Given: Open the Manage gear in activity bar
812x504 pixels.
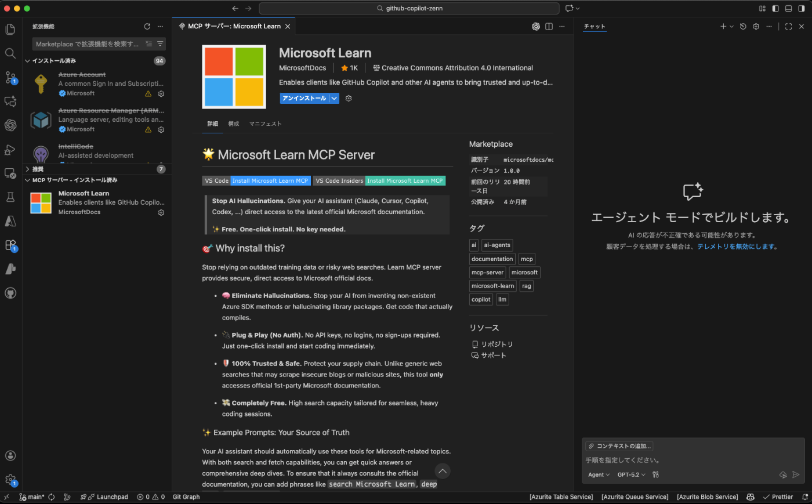Looking at the screenshot, I should pyautogui.click(x=10, y=480).
